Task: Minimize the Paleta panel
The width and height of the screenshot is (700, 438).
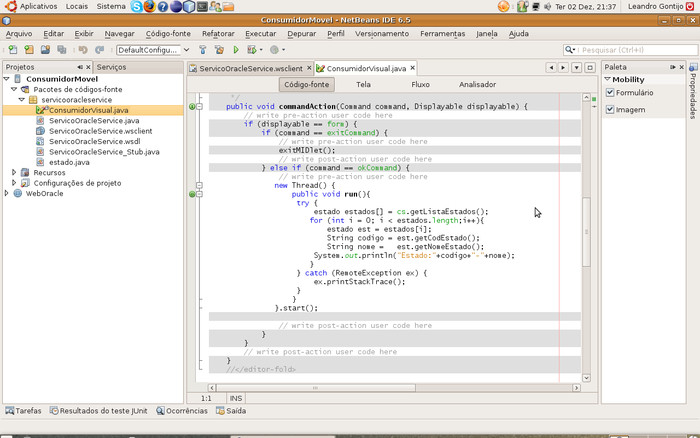Action: (673, 67)
